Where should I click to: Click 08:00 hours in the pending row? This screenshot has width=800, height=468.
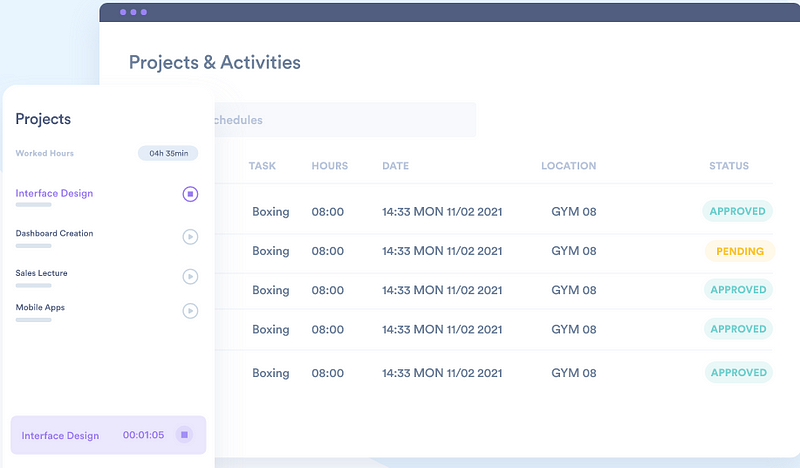[x=328, y=251]
